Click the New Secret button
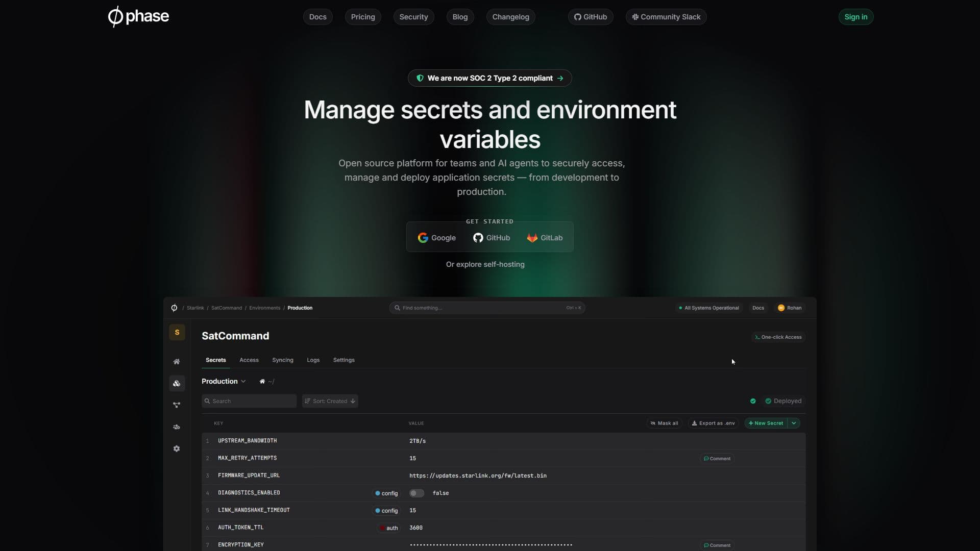The width and height of the screenshot is (980, 551). [766, 423]
